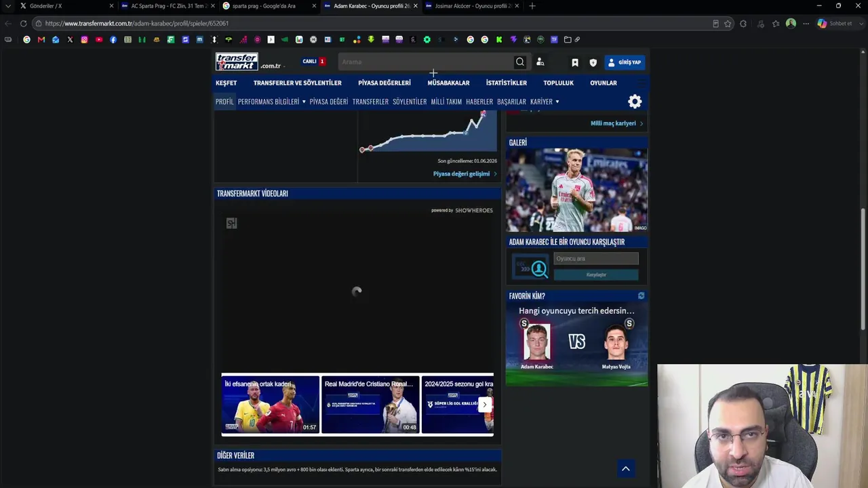Click the player comparison magnifier icon
The width and height of the screenshot is (868, 488).
(x=530, y=268)
